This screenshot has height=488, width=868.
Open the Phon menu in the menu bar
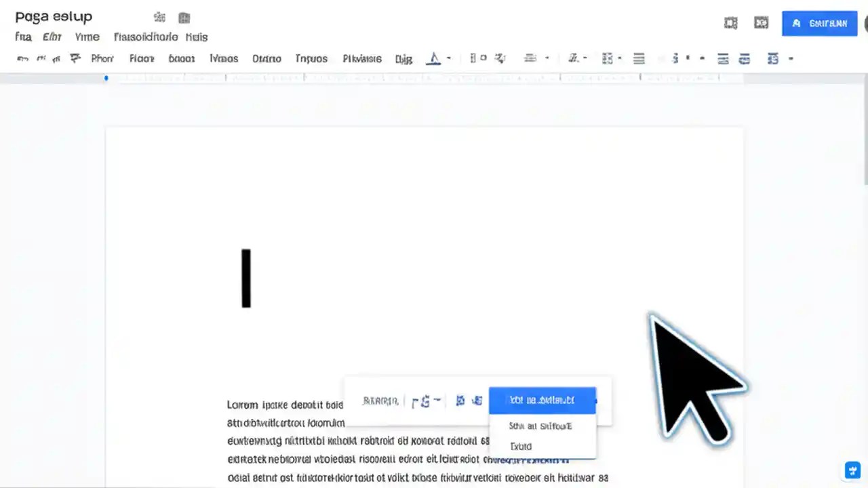click(x=102, y=58)
